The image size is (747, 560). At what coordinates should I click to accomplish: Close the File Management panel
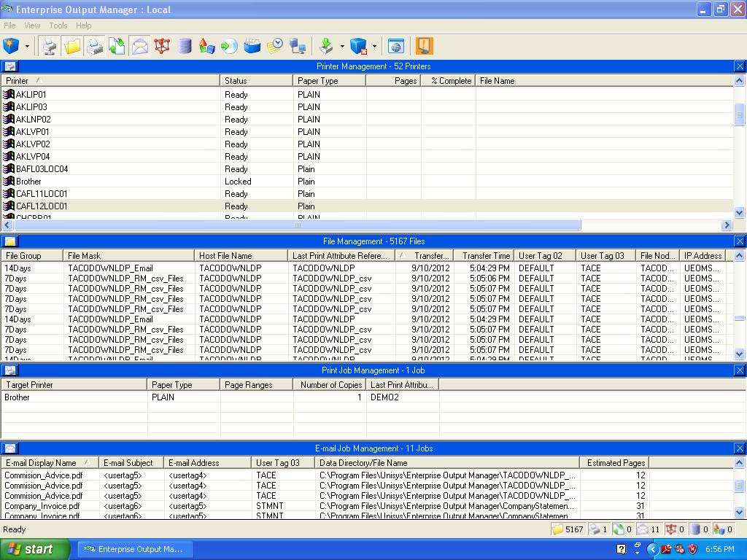740,241
